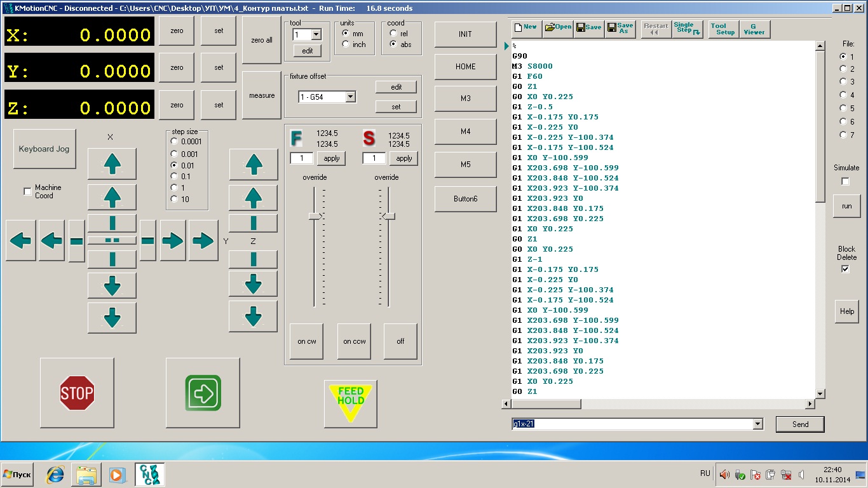Click the run button
The width and height of the screenshot is (868, 488).
[x=846, y=206]
